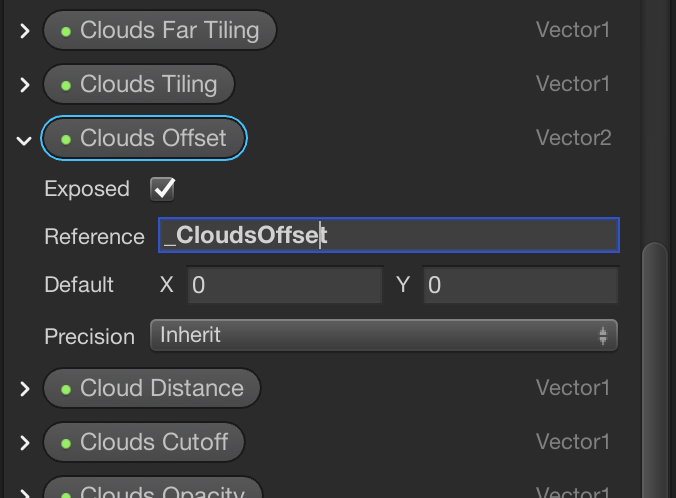This screenshot has height=498, width=676.
Task: Click the green dot on Cloud Distance
Action: click(66, 389)
